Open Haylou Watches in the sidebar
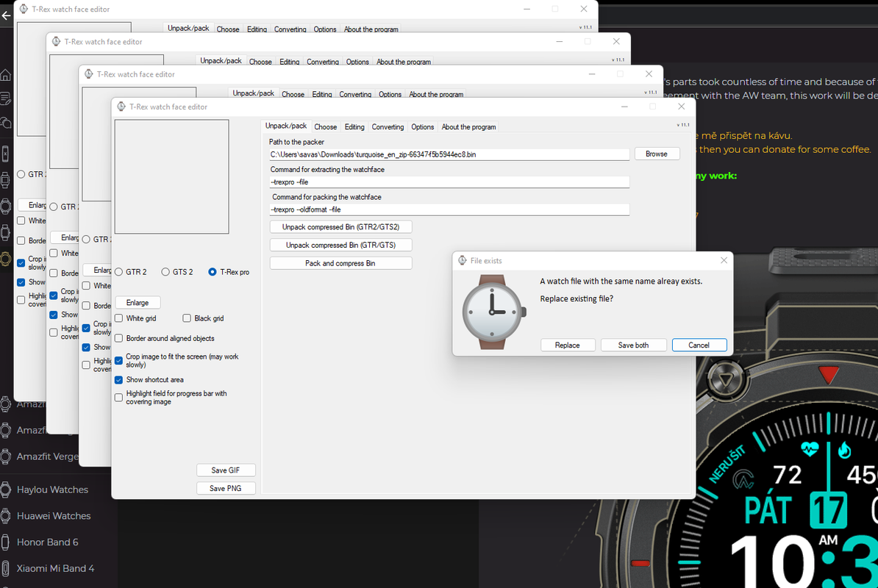This screenshot has height=588, width=878. pyautogui.click(x=53, y=490)
